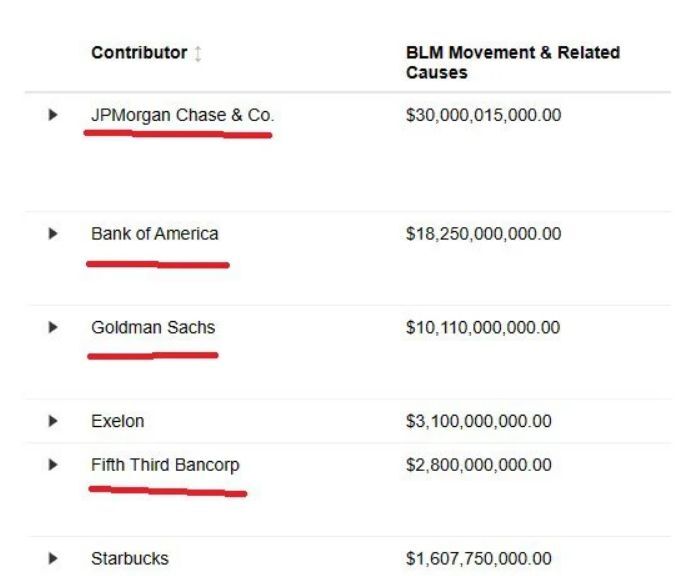Expand the Bank of America row

pos(53,234)
